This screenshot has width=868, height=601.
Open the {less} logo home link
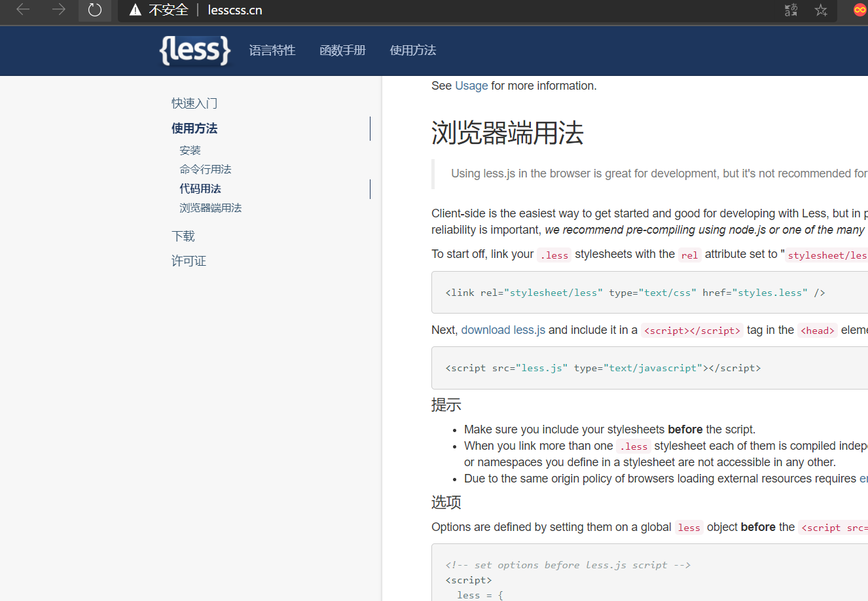click(x=195, y=50)
